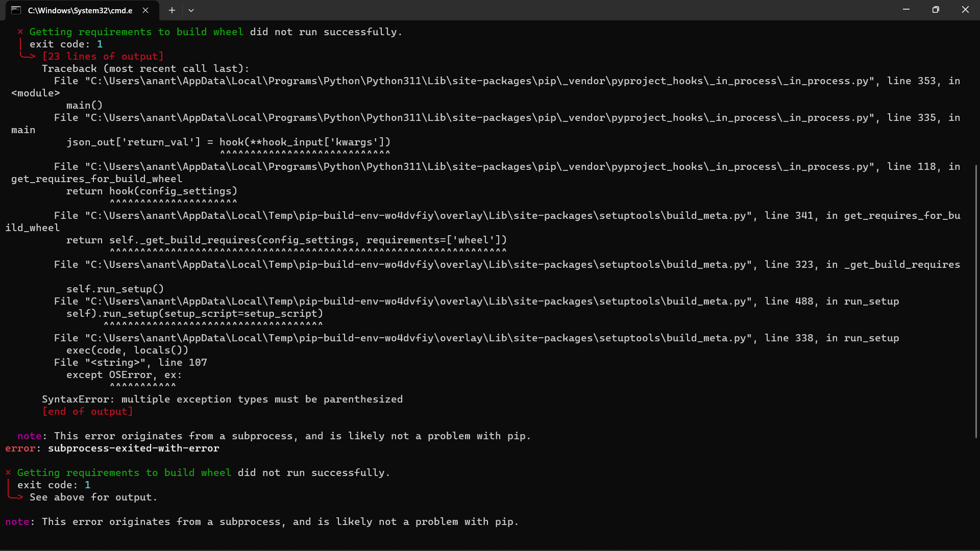
Task: Expand the new tab profile dropdown chevron
Action: point(191,10)
